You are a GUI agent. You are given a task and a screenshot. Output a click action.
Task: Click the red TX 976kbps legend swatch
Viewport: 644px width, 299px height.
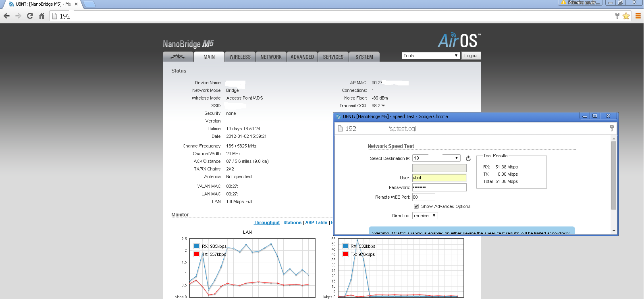(x=345, y=254)
